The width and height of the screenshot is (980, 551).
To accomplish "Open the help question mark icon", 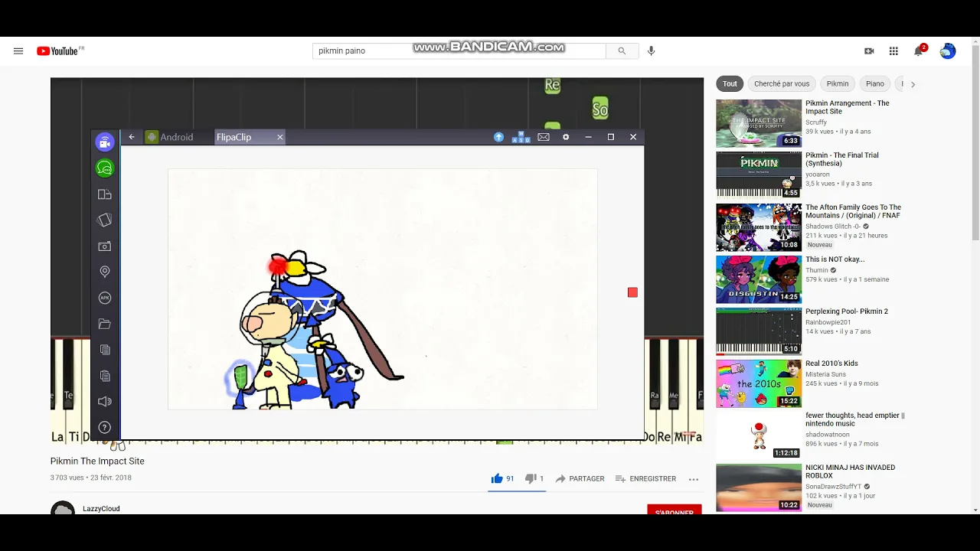I will coord(105,428).
